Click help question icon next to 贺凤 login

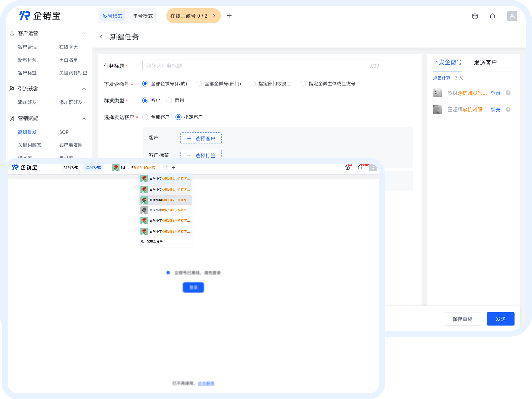508,93
